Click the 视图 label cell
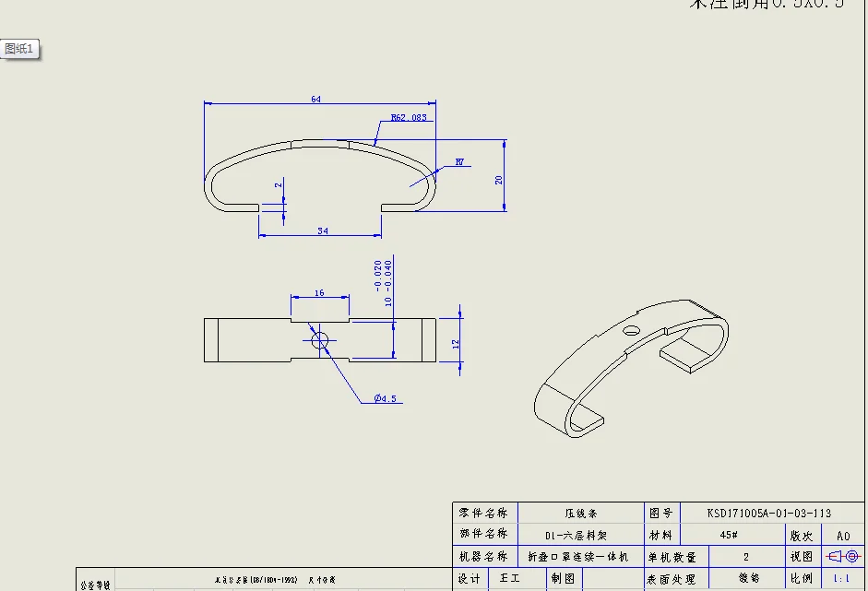This screenshot has height=591, width=868. [803, 556]
